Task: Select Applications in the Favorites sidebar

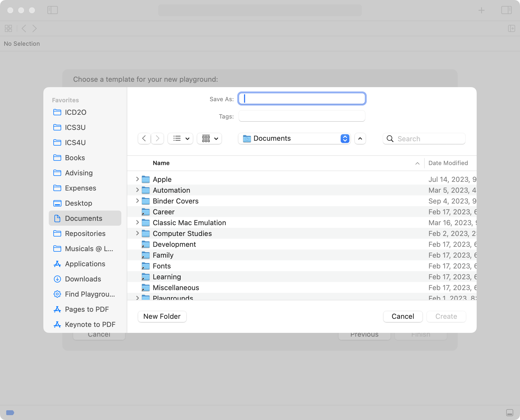Action: click(85, 264)
